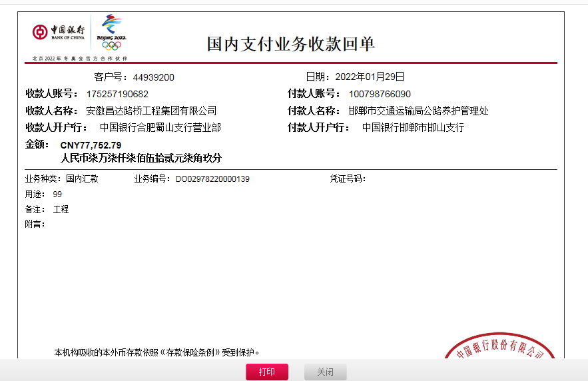Click payer account number 100798766090
This screenshot has width=588, height=381.
tap(380, 94)
